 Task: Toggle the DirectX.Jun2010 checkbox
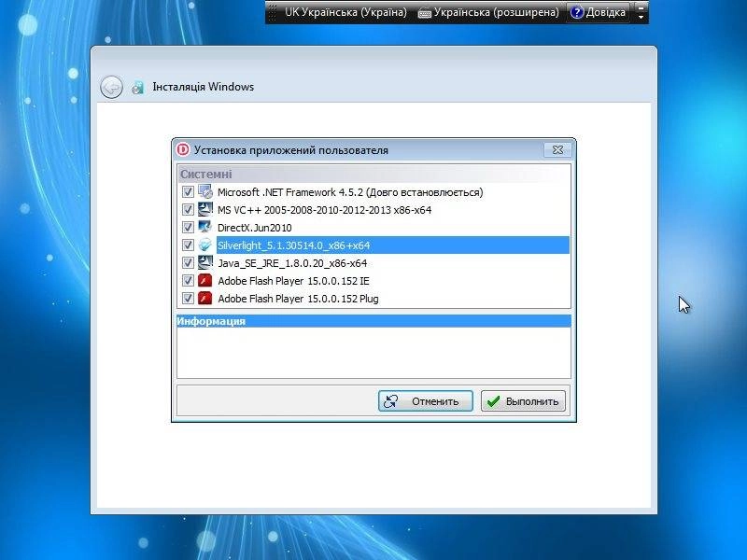pos(188,227)
